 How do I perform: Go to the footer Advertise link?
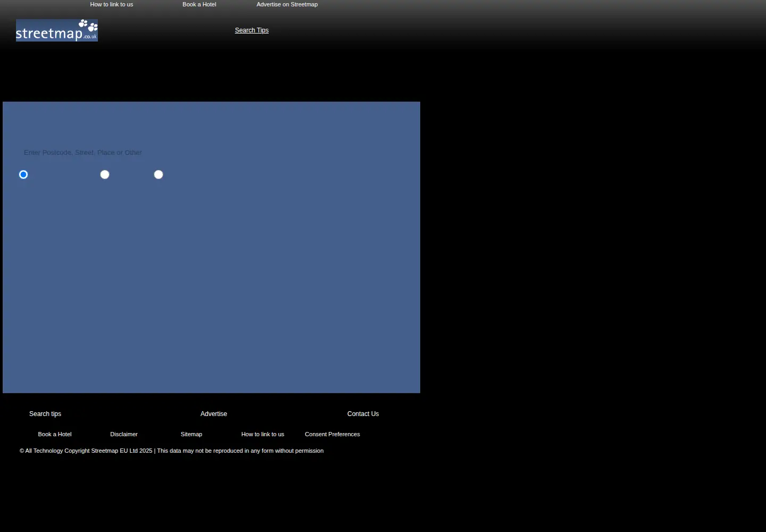tap(214, 414)
